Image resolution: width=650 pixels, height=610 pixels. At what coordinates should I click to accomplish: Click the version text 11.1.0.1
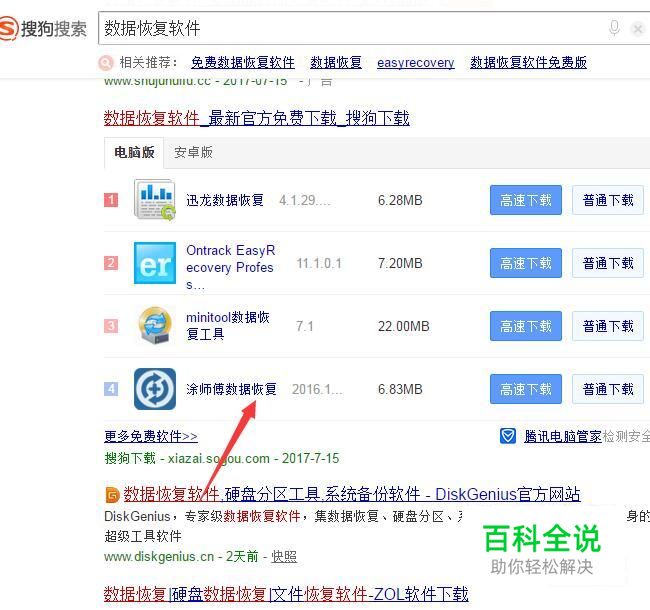point(319,263)
